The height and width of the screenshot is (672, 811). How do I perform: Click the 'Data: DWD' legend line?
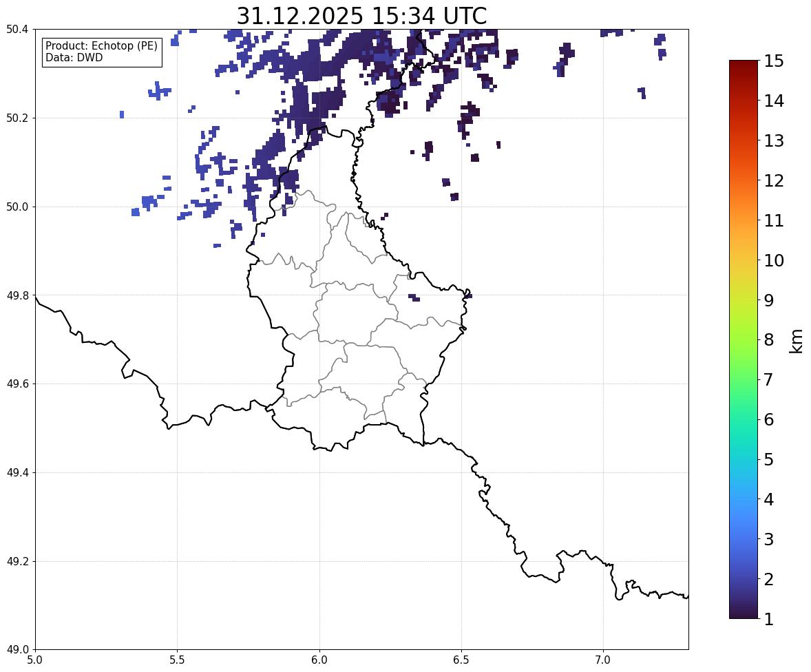[74, 57]
